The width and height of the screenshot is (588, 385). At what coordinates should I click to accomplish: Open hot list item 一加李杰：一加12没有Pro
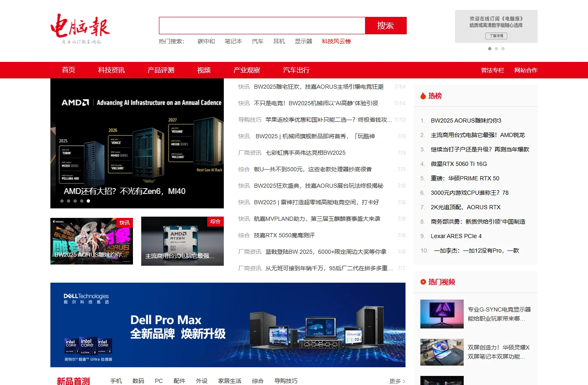tap(477, 250)
